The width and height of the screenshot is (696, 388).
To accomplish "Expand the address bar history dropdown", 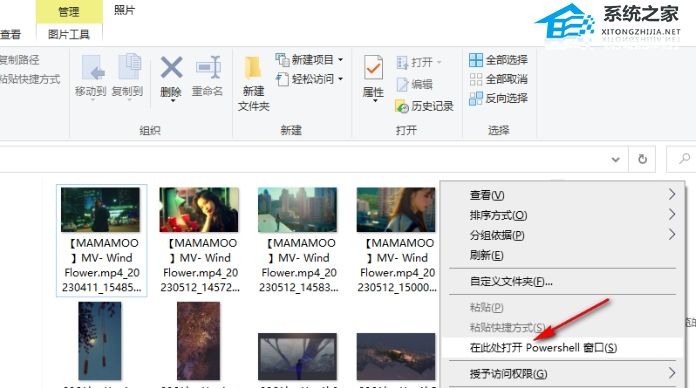I will [x=616, y=159].
